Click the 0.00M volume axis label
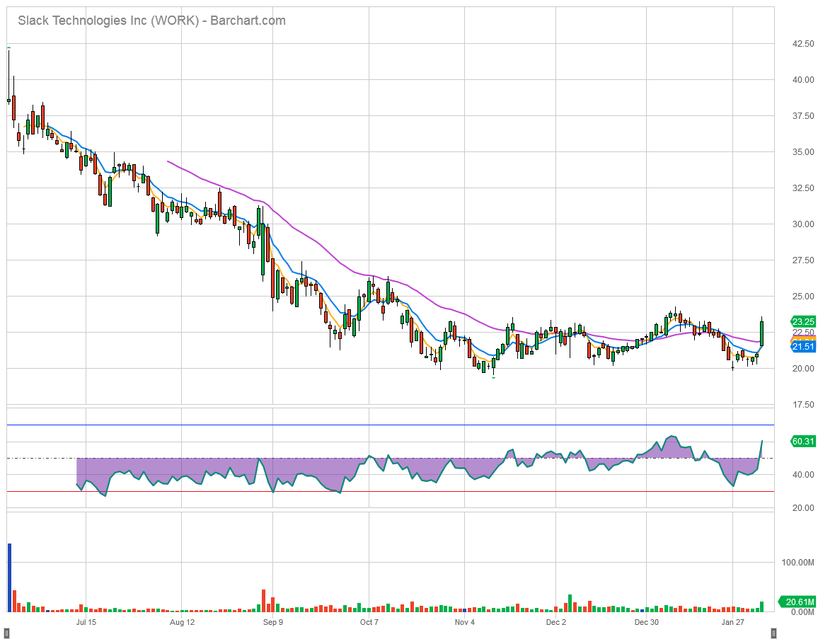Viewport: 818px width, 644px height. (802, 611)
